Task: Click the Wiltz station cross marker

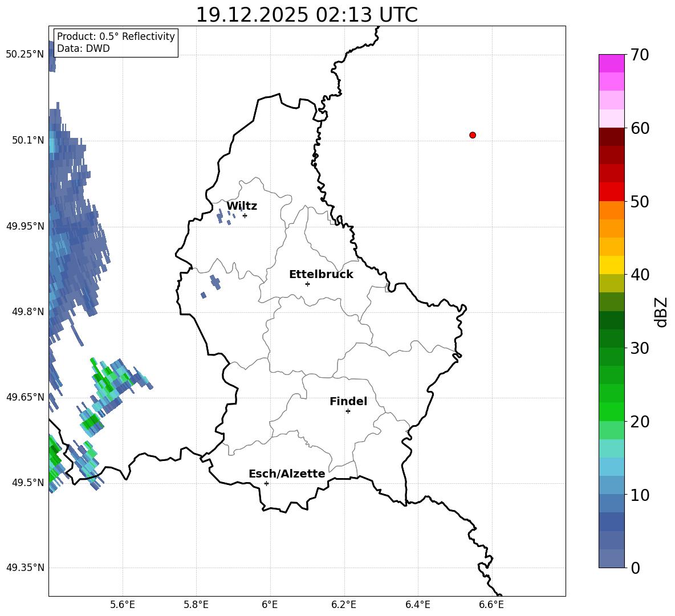Action: click(x=245, y=215)
